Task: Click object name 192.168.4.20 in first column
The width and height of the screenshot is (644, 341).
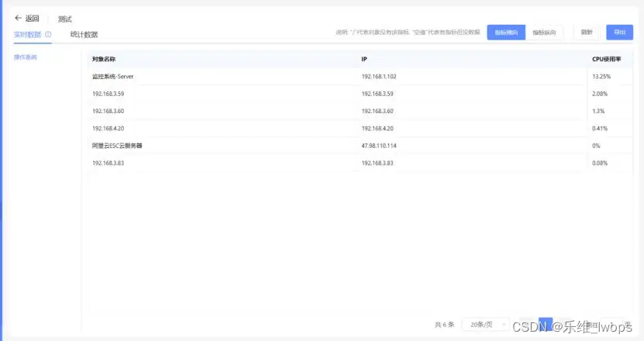Action: [108, 128]
